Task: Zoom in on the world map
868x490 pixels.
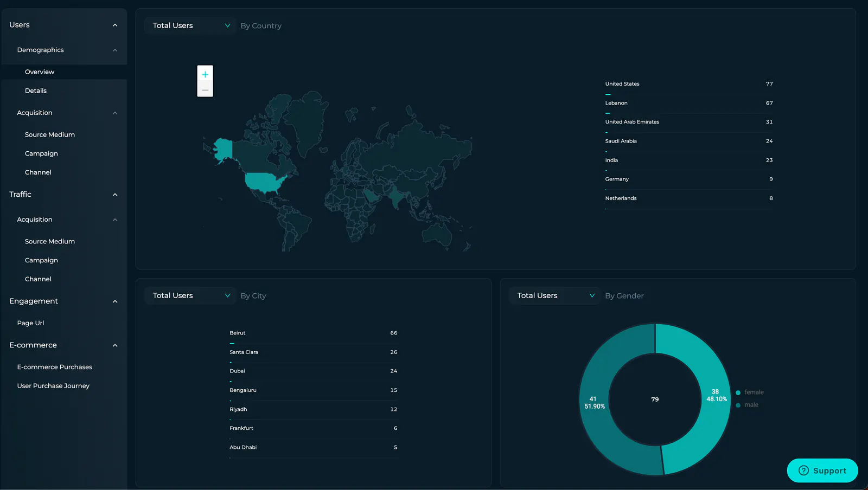Action: tap(205, 74)
